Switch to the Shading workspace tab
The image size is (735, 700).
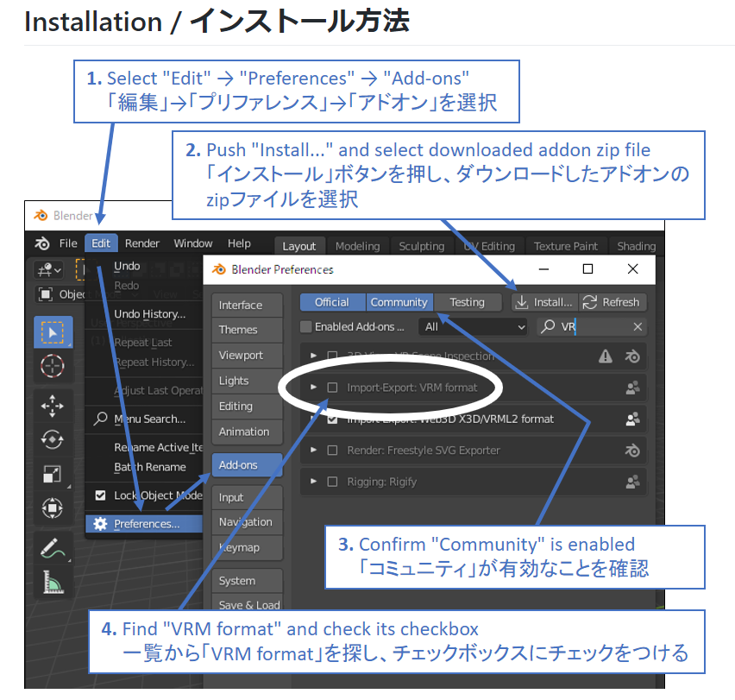pyautogui.click(x=636, y=246)
